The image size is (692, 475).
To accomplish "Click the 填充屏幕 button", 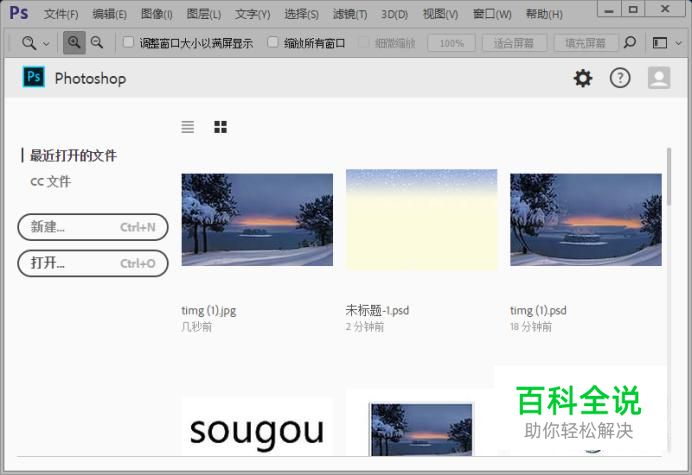I will [x=586, y=43].
